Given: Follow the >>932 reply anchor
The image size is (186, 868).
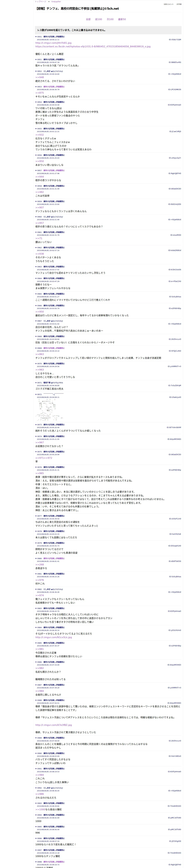Looking at the screenshot, I should [40, 135].
